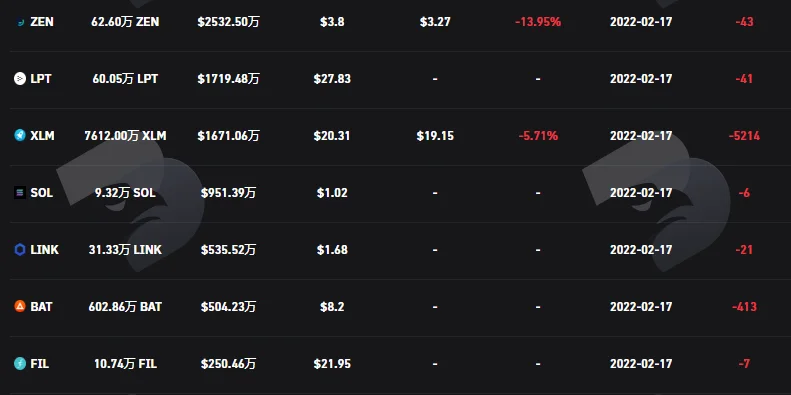The width and height of the screenshot is (791, 395).
Task: Click the ZEN coin icon
Action: pos(20,22)
